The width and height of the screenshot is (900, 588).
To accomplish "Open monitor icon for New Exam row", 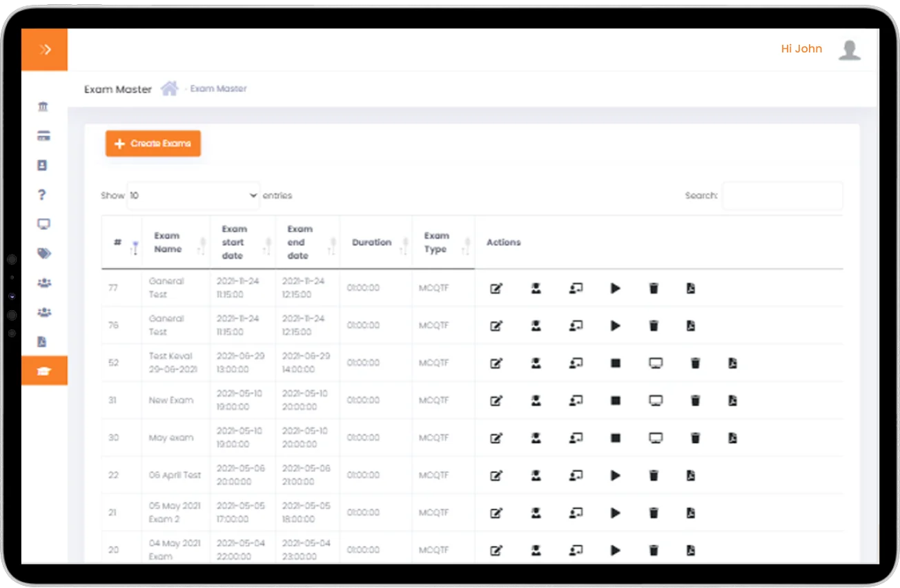I will 656,400.
